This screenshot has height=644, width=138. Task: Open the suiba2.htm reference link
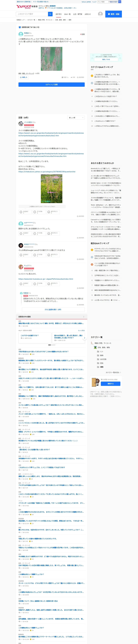coord(51,134)
